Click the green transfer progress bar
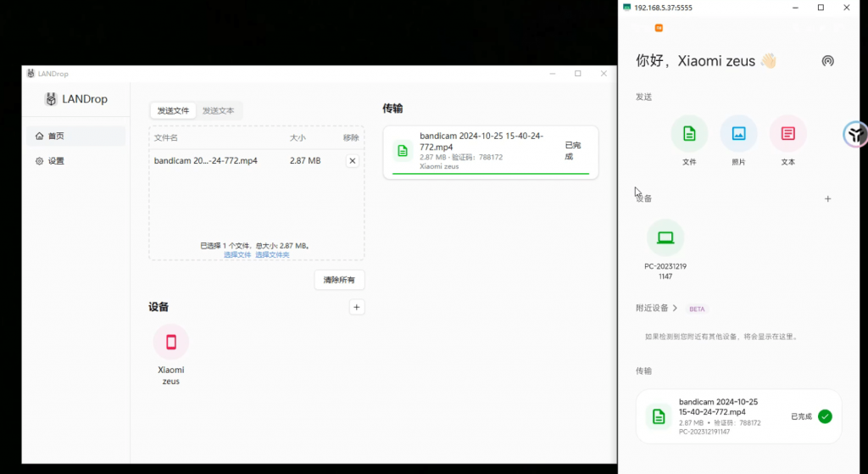 point(490,173)
